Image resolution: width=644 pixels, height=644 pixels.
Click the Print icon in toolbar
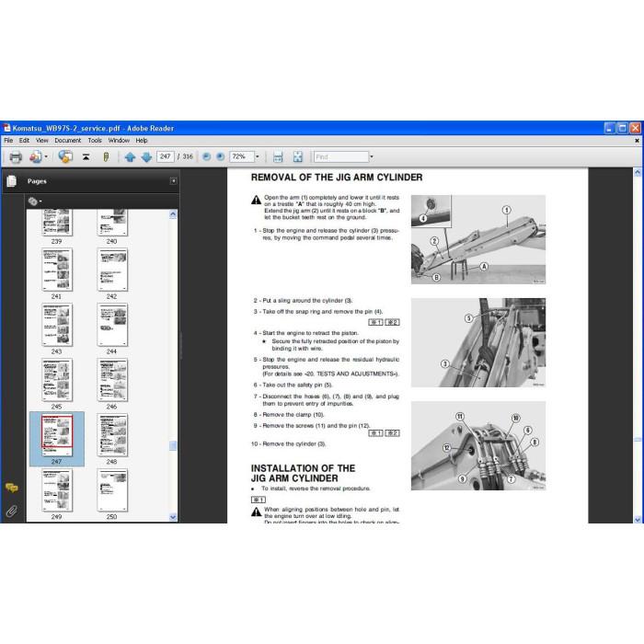tap(16, 157)
